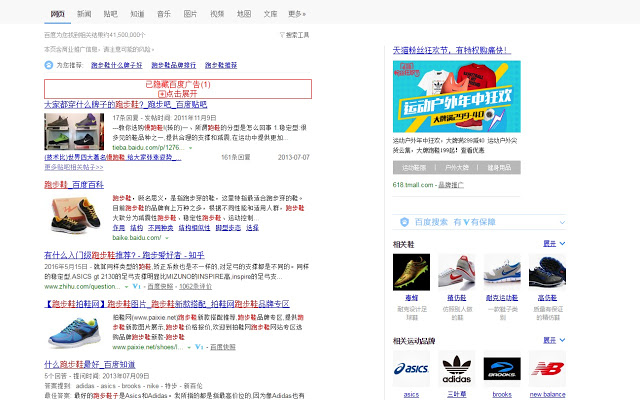Open suggested search 跑步鞋品牌排行
Screen dimensions: 640x400
pos(173,65)
